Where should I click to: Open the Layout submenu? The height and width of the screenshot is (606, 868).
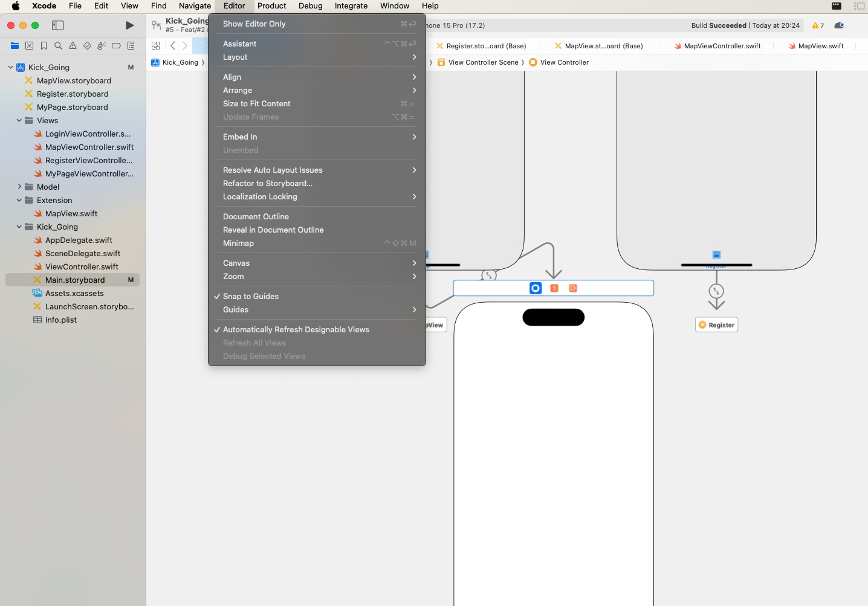(x=317, y=57)
